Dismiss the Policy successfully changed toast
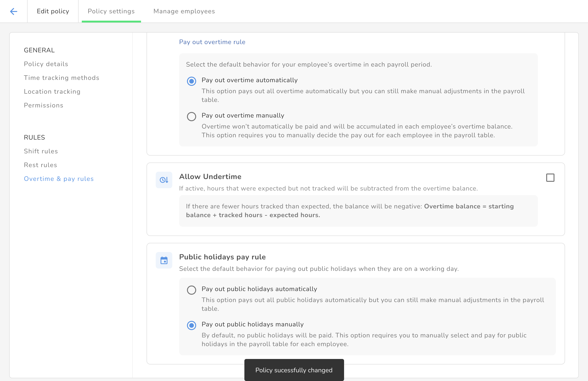The width and height of the screenshot is (588, 381). pos(294,370)
